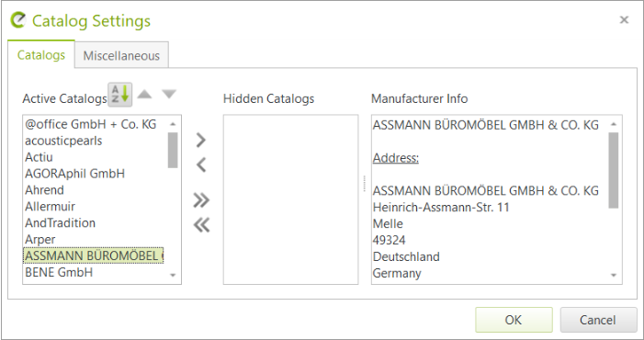The width and height of the screenshot is (644, 340).
Task: Switch to the Miscellaneous tab
Action: coord(121,55)
